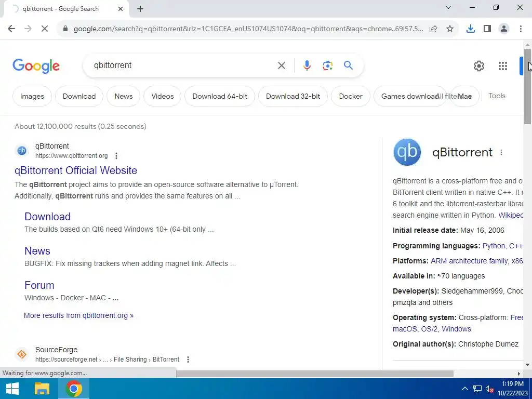Open the Windows operating system link

point(456,329)
